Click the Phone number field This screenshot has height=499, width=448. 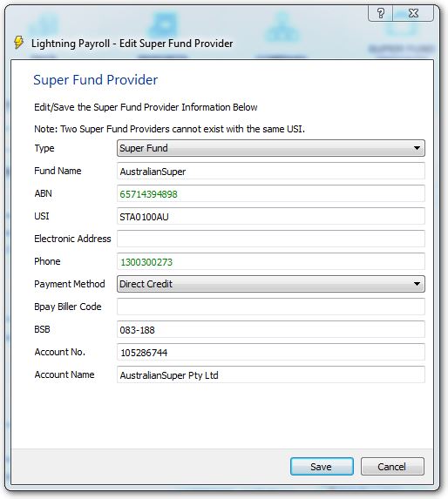pyautogui.click(x=271, y=261)
